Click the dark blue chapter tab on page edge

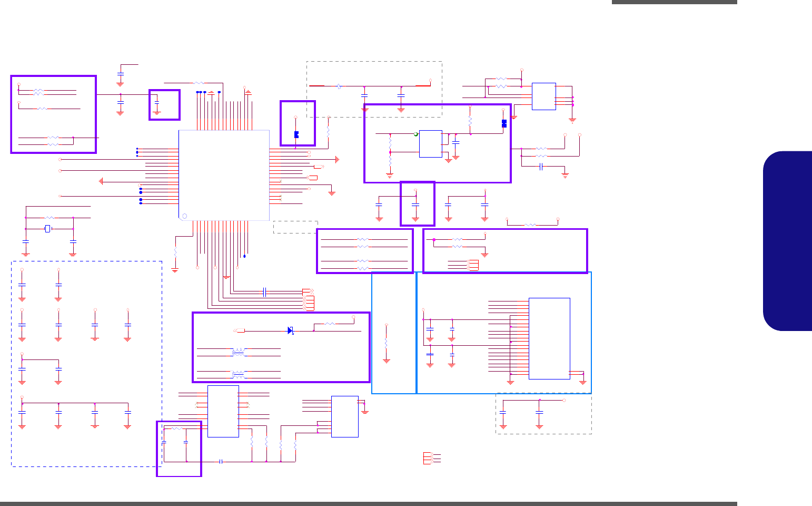click(x=787, y=241)
